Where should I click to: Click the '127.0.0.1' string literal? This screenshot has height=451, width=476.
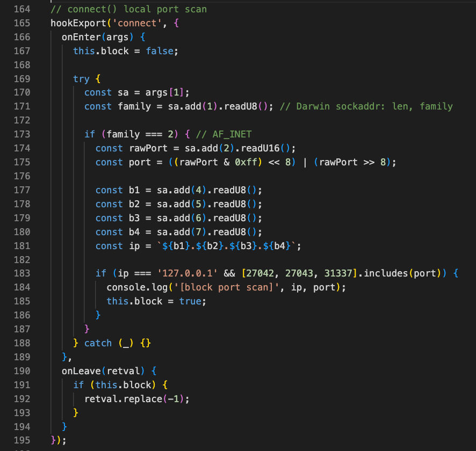click(187, 273)
